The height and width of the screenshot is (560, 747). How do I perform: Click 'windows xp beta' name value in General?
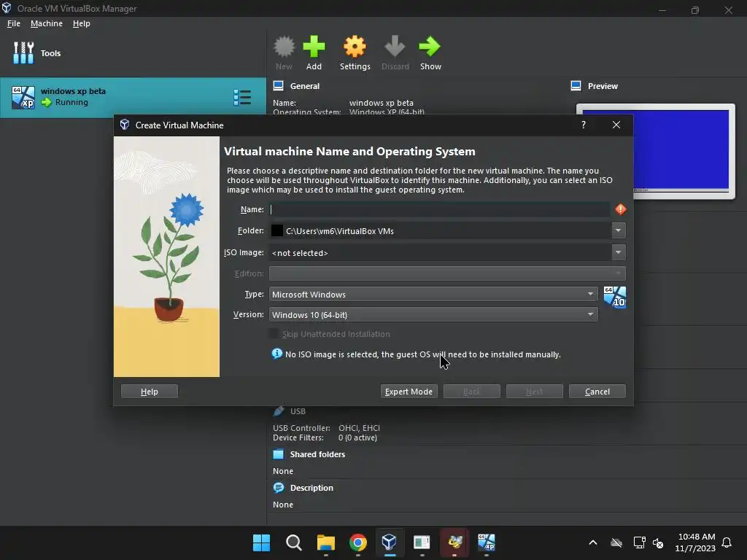coord(381,103)
